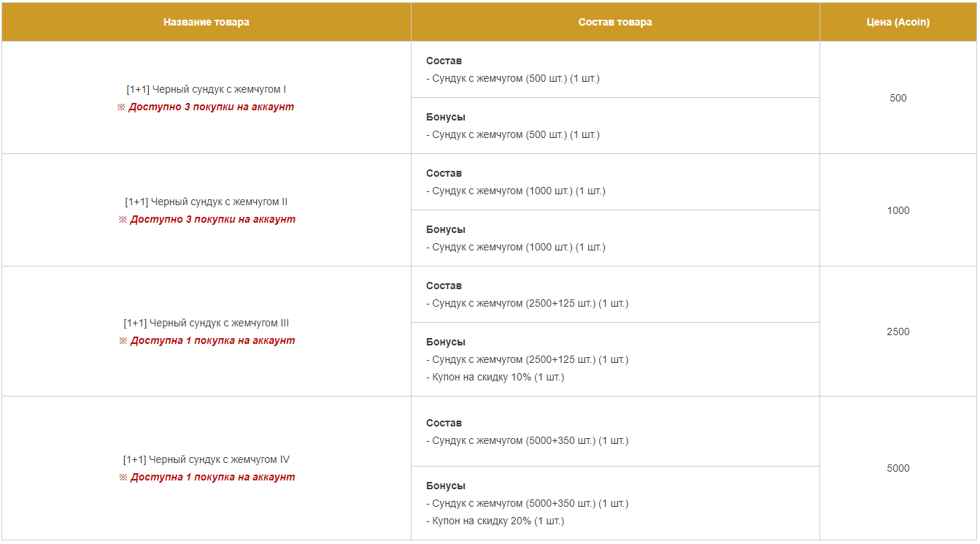Click purchase limit note under chest II
980x544 pixels.
click(x=207, y=219)
